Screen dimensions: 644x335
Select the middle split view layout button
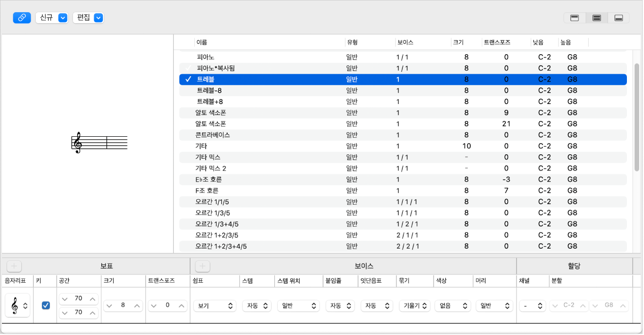point(597,18)
